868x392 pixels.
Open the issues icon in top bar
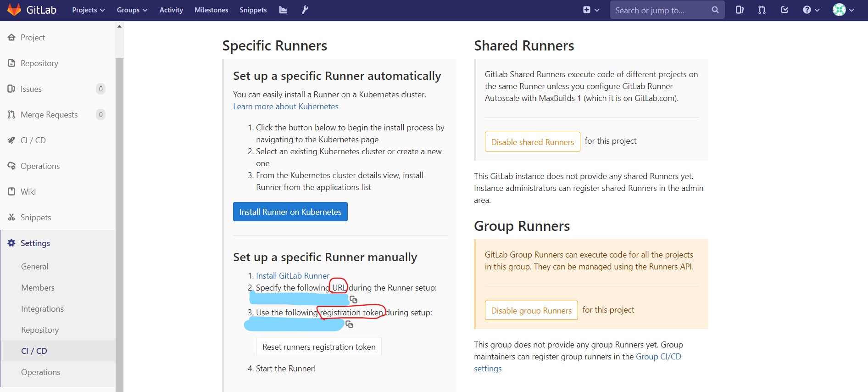(740, 10)
